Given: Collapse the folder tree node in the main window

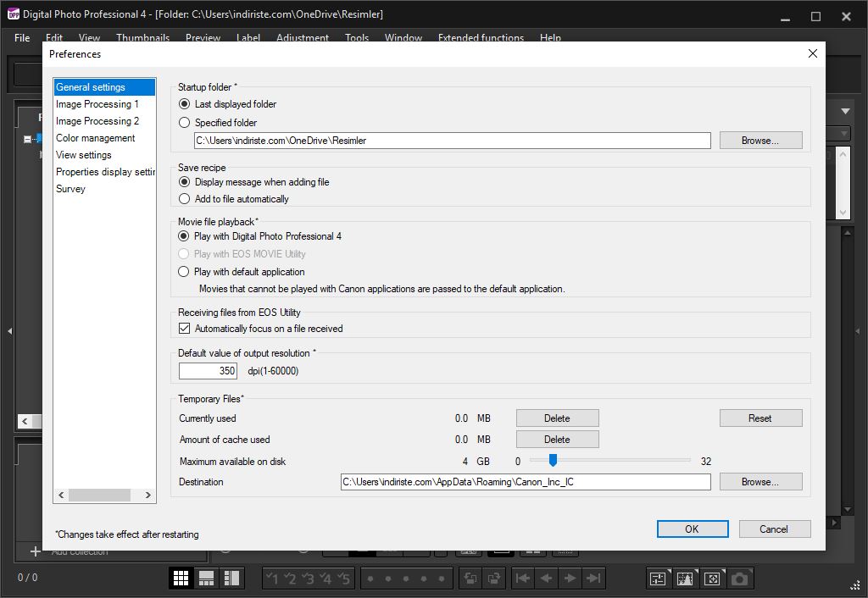Looking at the screenshot, I should point(27,140).
